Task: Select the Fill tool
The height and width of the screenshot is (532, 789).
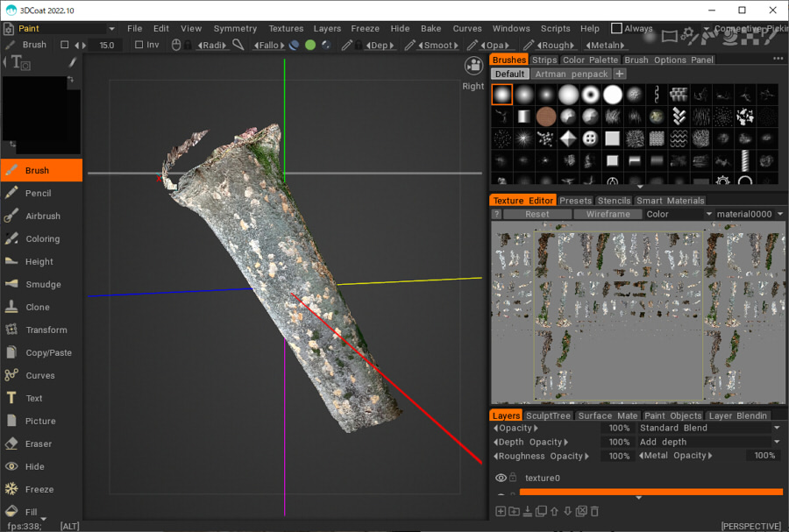Action: (x=41, y=511)
